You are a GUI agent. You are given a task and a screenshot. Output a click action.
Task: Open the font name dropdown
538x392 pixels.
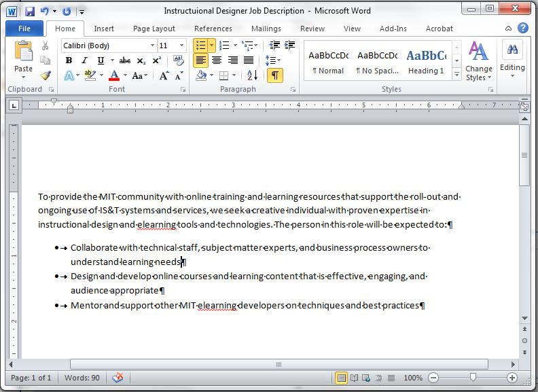(151, 46)
